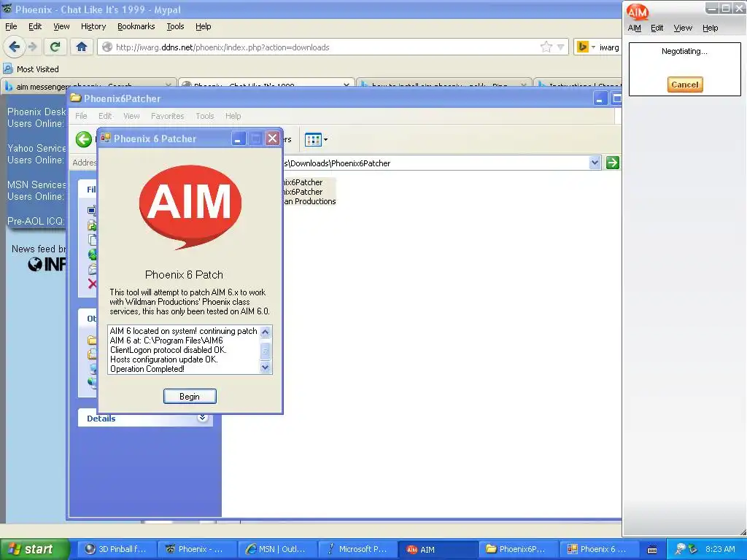Open the browser Bookmarks menu
Image resolution: width=747 pixels, height=560 pixels.
pos(136,27)
